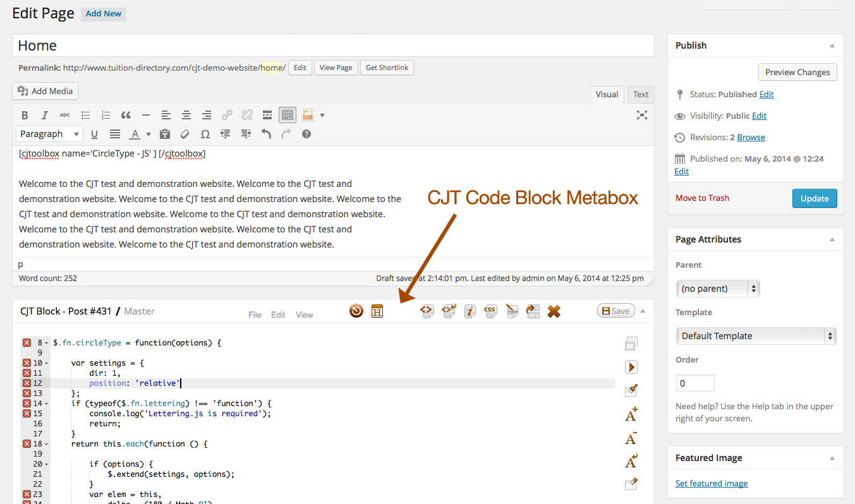855x504 pixels.
Task: Open the Paragraph format dropdown
Action: [49, 134]
